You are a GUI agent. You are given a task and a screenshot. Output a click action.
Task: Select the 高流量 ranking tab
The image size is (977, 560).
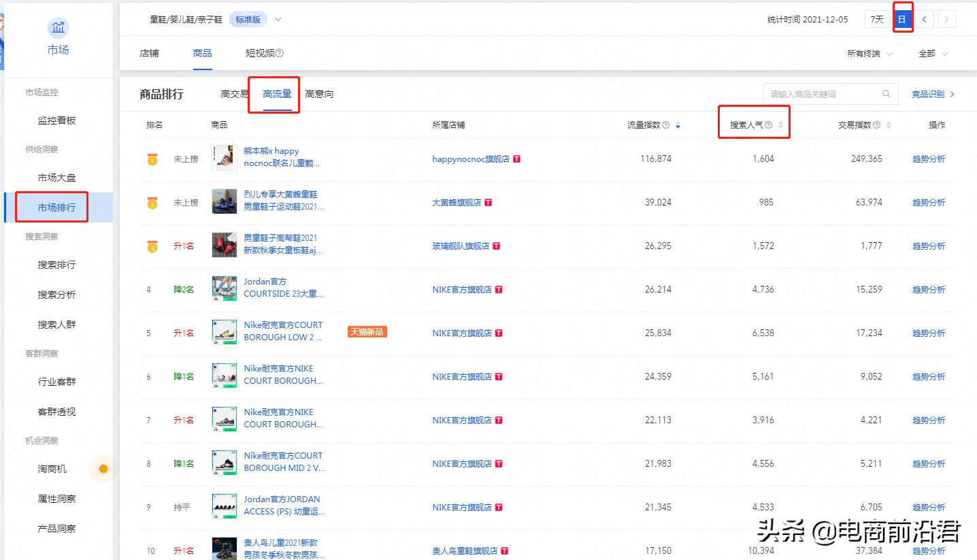[x=277, y=94]
